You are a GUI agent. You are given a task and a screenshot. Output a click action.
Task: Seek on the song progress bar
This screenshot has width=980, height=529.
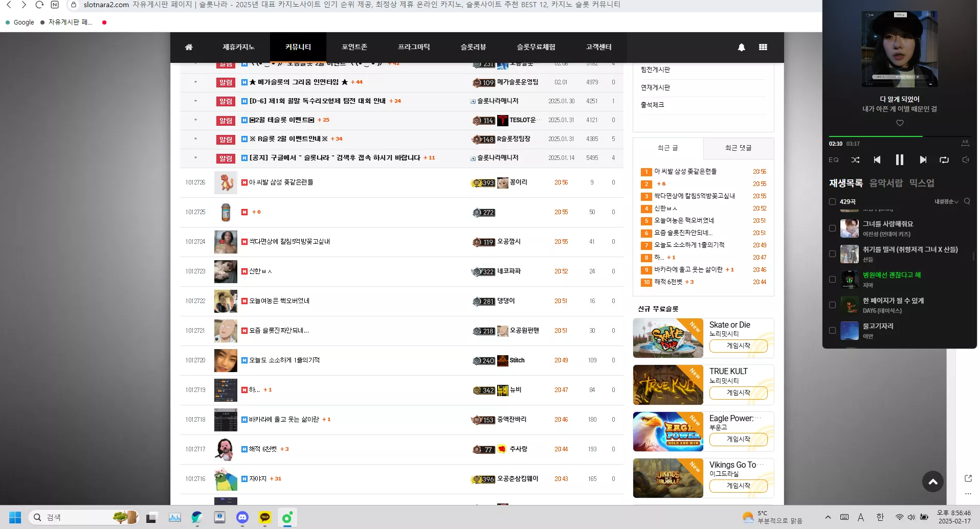[x=899, y=136]
